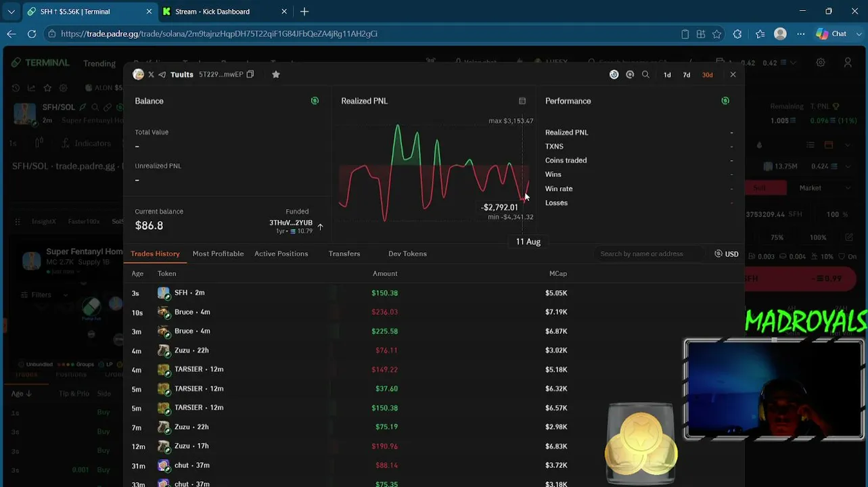
Task: Switch to the Active Positions tab
Action: [281, 254]
